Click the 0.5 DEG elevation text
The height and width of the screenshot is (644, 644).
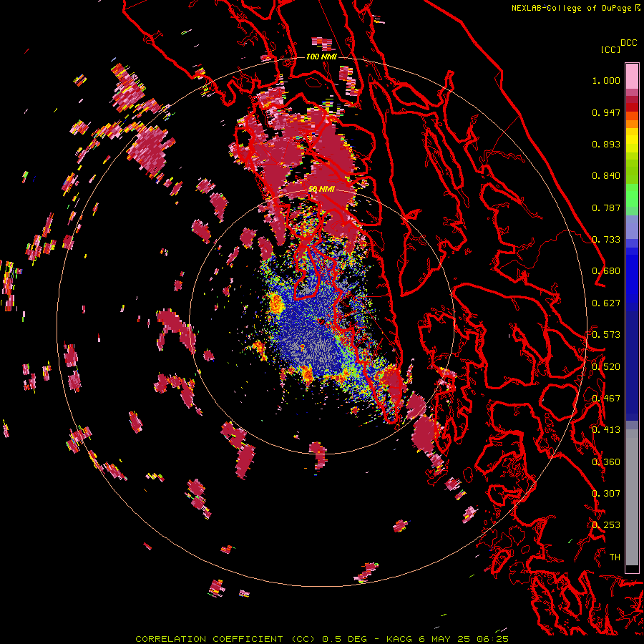coord(344,639)
